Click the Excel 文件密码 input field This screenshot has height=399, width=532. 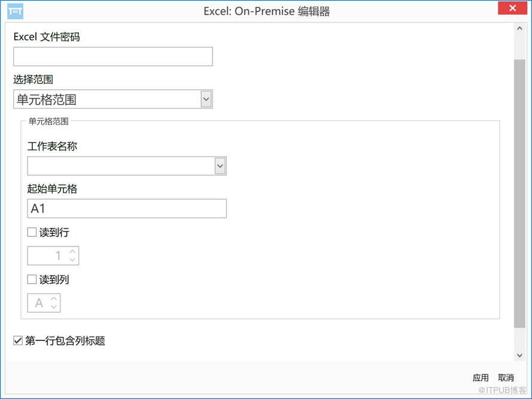(x=113, y=56)
